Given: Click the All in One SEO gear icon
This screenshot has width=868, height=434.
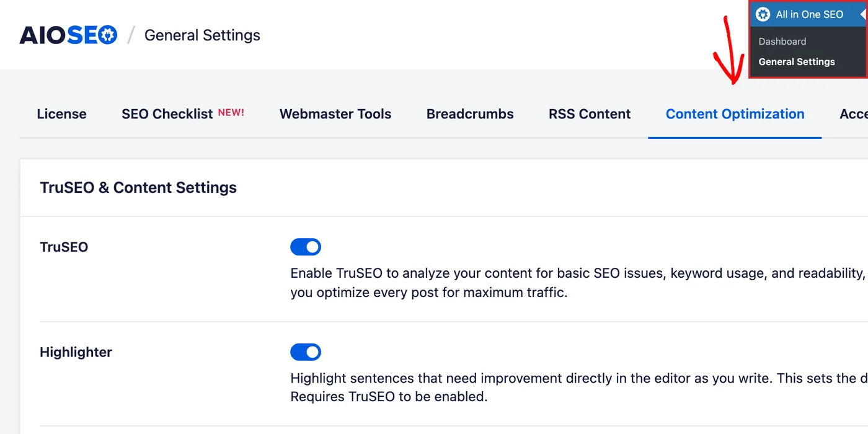Looking at the screenshot, I should tap(763, 14).
